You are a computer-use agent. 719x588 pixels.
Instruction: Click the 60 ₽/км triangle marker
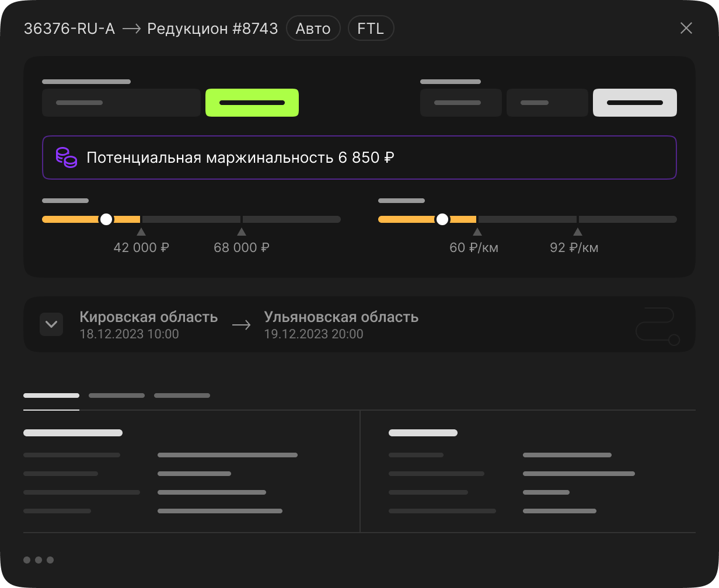[x=477, y=232]
